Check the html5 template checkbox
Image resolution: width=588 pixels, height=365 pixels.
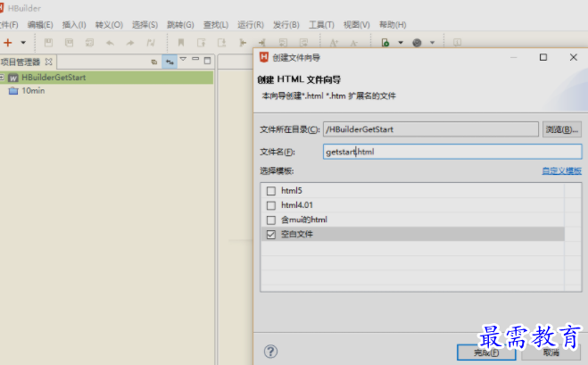[270, 191]
